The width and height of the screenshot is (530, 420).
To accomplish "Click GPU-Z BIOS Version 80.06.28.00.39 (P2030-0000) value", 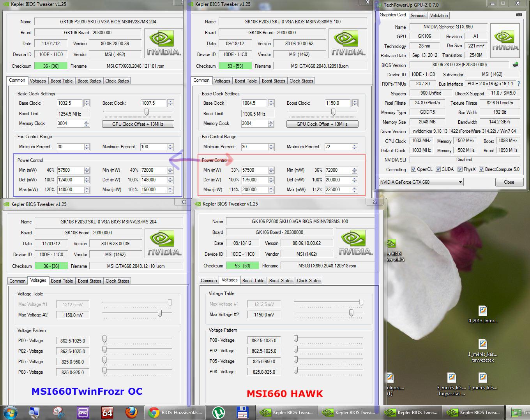I will [459, 65].
